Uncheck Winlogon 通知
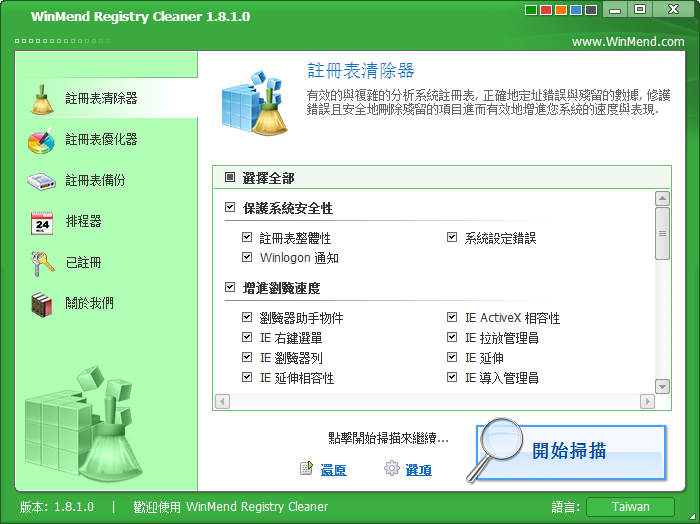Image resolution: width=700 pixels, height=524 pixels. pos(247,257)
